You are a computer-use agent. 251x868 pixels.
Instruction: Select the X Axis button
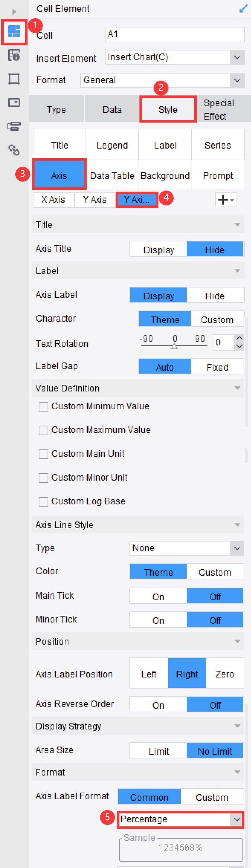click(53, 200)
